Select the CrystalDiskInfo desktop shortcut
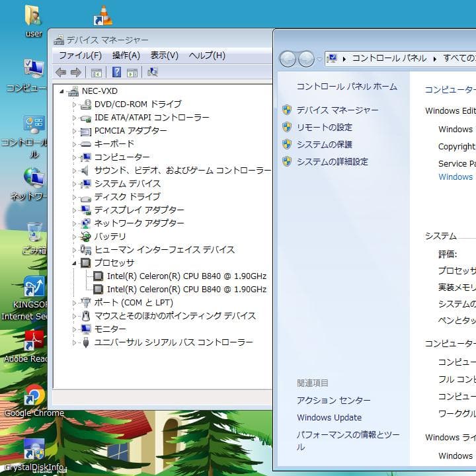This screenshot has height=476, width=476. point(34,455)
